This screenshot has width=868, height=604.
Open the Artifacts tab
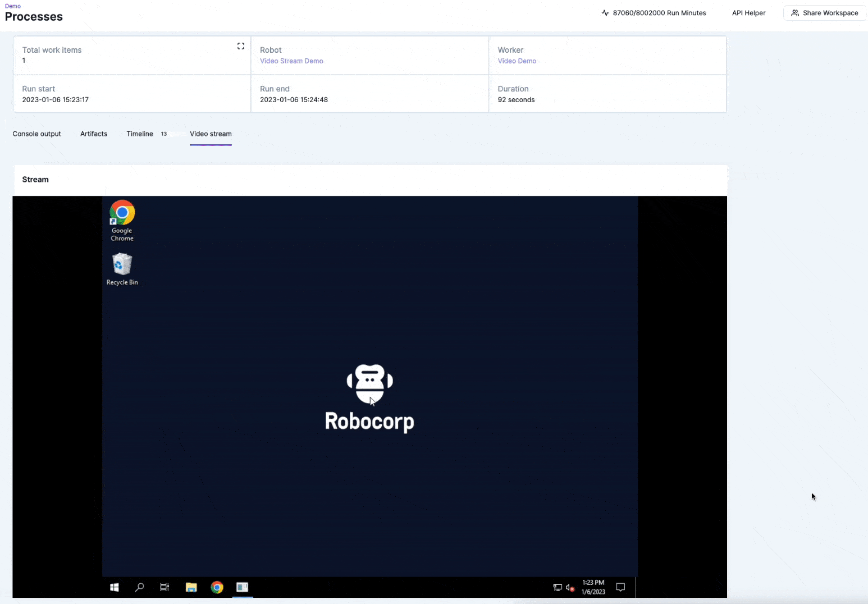tap(94, 134)
